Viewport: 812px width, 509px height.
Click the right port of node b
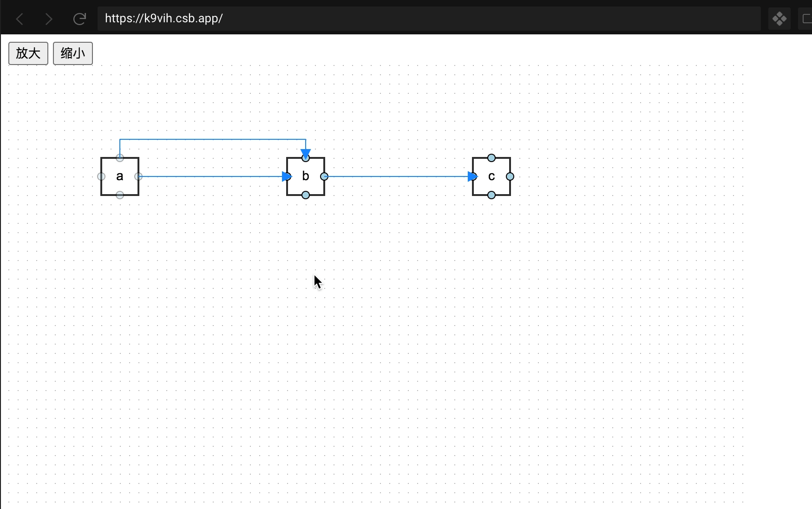[x=324, y=176]
